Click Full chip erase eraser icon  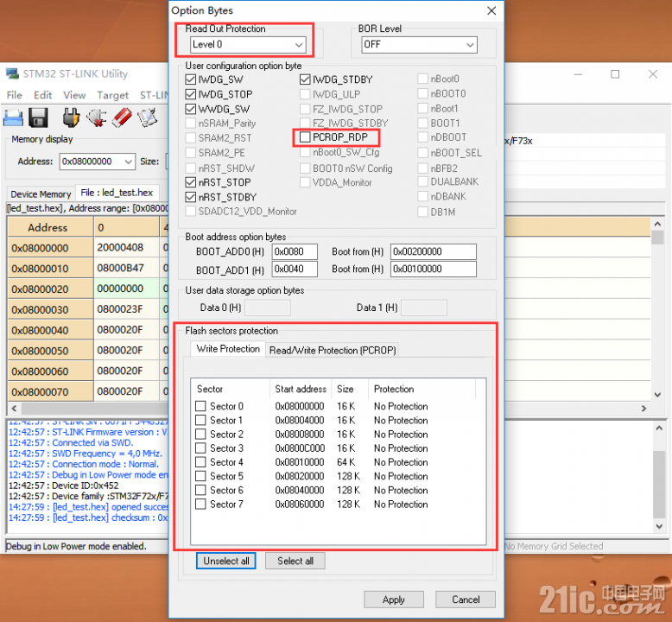pyautogui.click(x=122, y=117)
